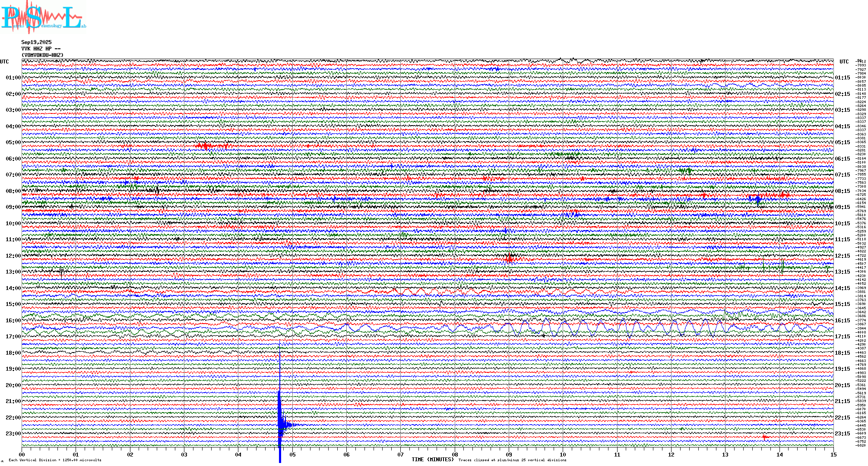Click the 03 minute tick label

coord(184,455)
